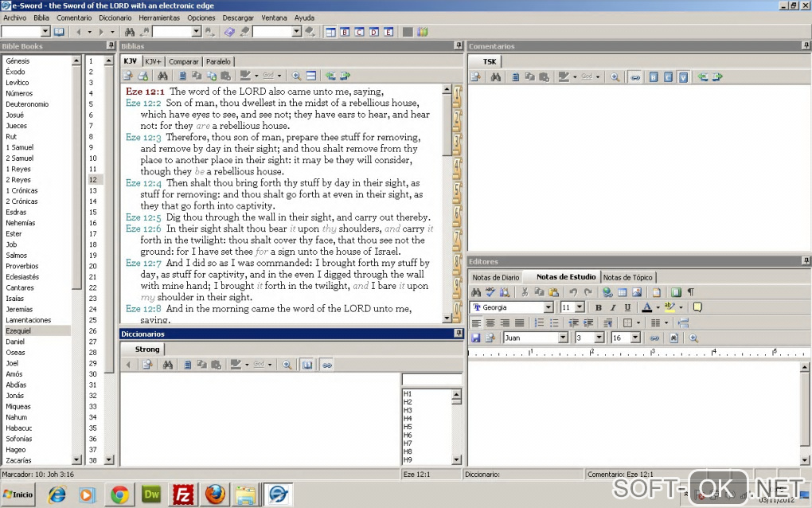Insert hyperlink in editor toolbar

607,292
